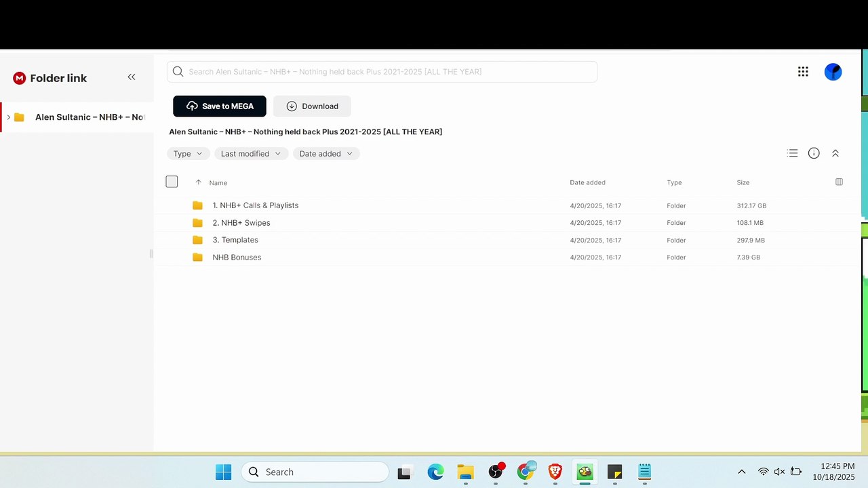Click folder icon of NHB Bonuses

[x=197, y=258]
